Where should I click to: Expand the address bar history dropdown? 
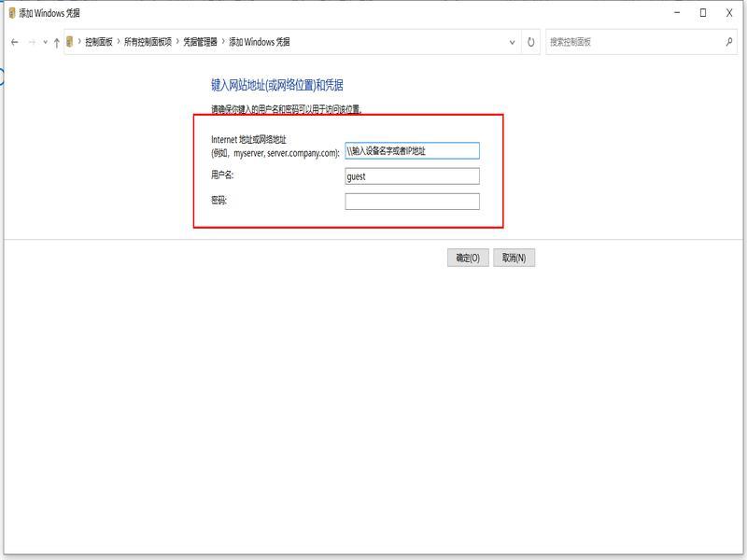coord(512,42)
